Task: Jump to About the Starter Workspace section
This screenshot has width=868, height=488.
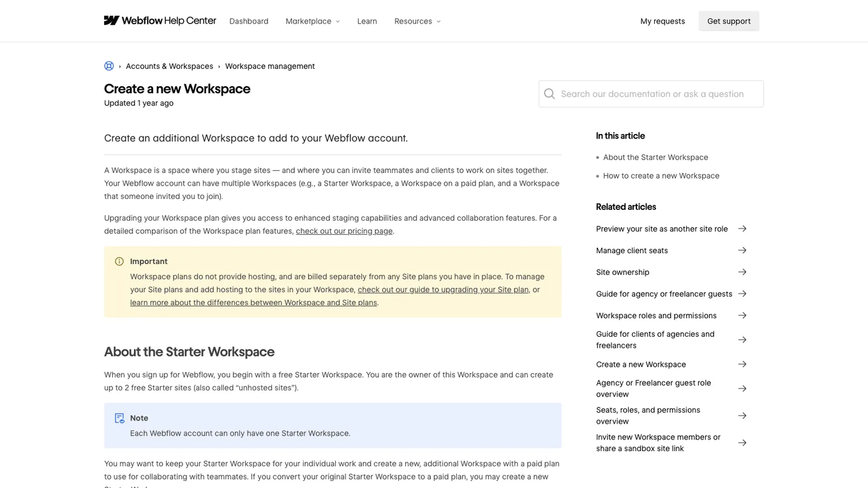Action: [655, 158]
